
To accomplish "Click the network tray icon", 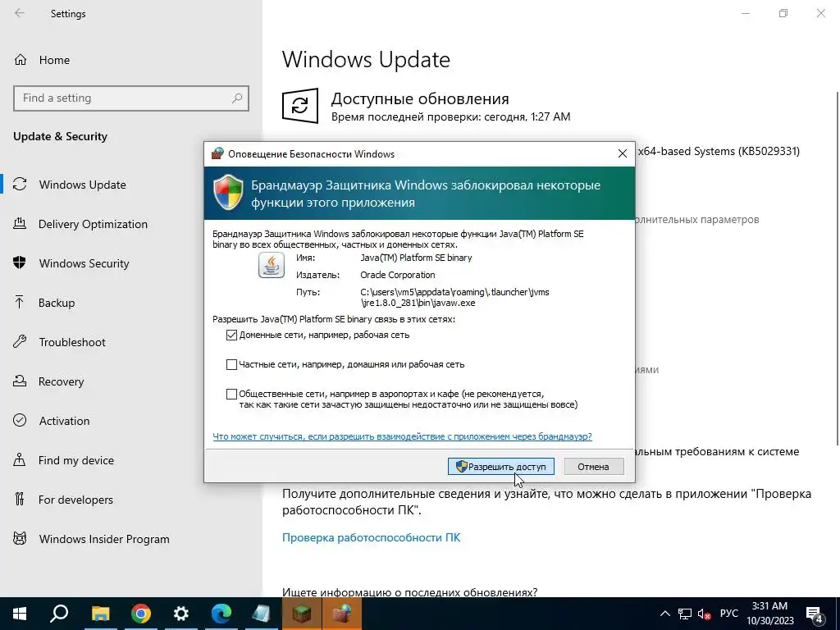I will coord(685,614).
